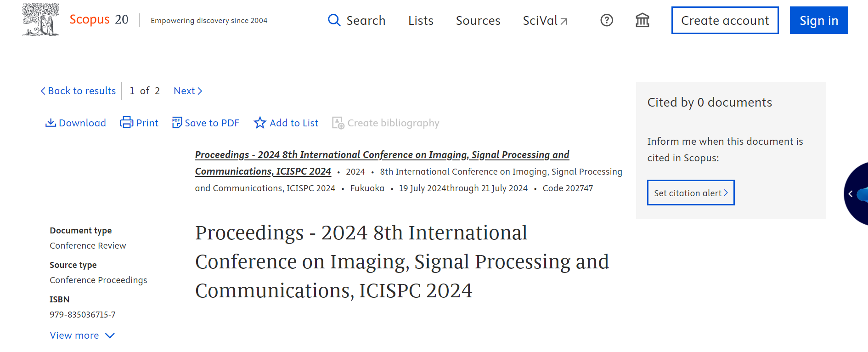Set citation alert for this document
The width and height of the screenshot is (868, 352).
click(x=691, y=193)
